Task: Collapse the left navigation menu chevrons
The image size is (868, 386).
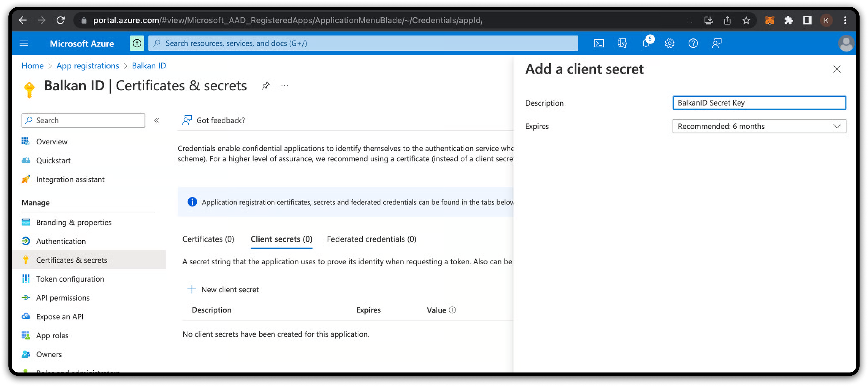Action: point(156,120)
